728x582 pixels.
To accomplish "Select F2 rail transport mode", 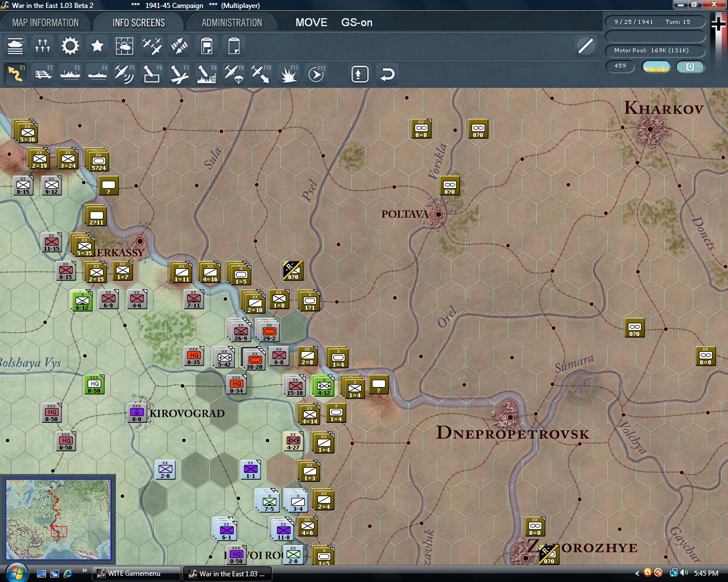I will 43,74.
